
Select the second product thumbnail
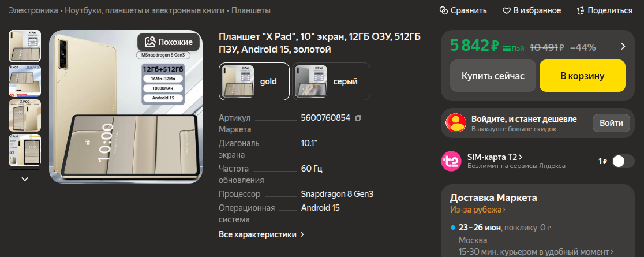click(25, 81)
